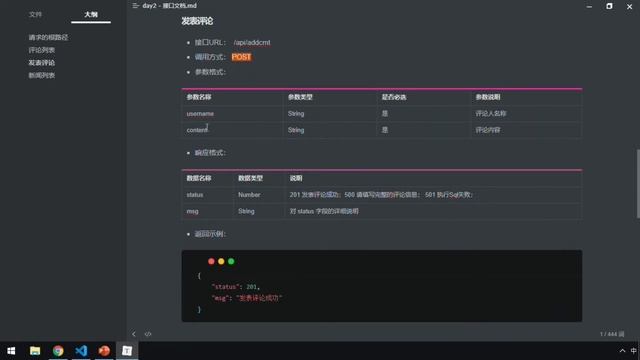This screenshot has width=640, height=360.
Task: Click the 对 status 字段的详细说明 cell
Action: (x=324, y=211)
